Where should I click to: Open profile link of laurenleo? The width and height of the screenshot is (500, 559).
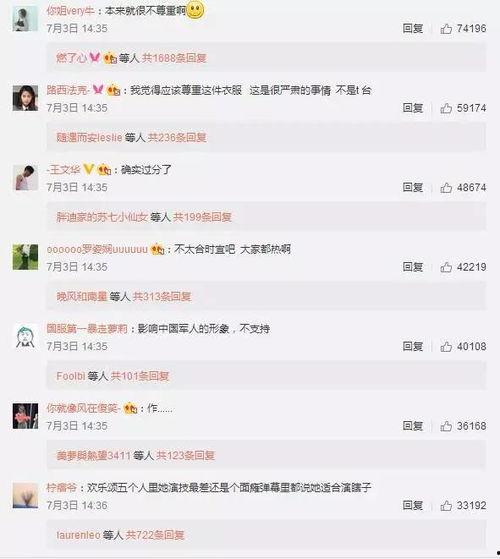point(78,535)
